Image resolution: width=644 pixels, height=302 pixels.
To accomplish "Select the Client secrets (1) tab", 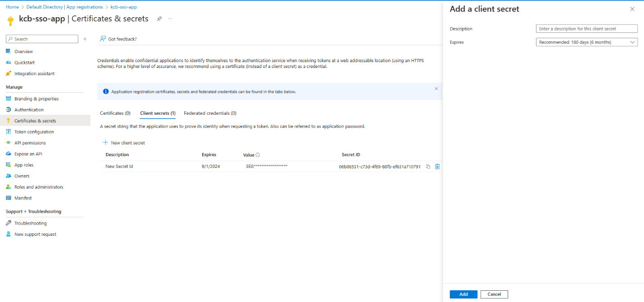I will coord(158,113).
